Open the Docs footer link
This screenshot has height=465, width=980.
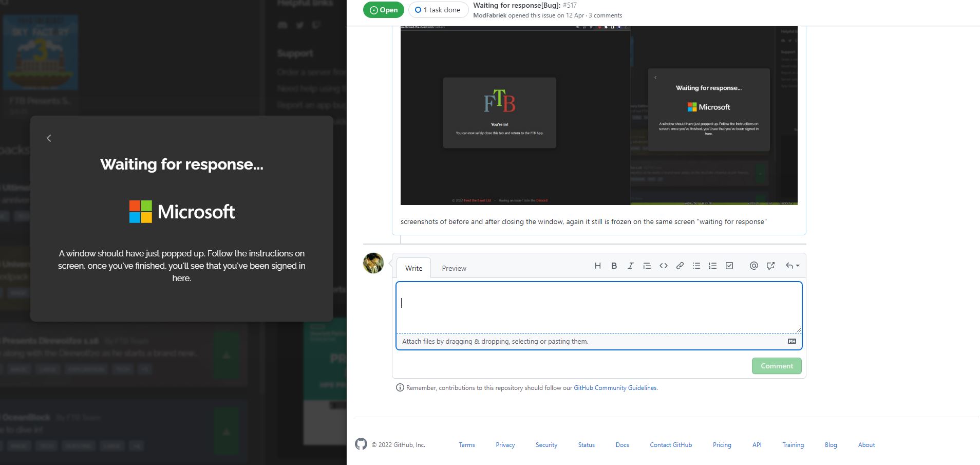(623, 445)
